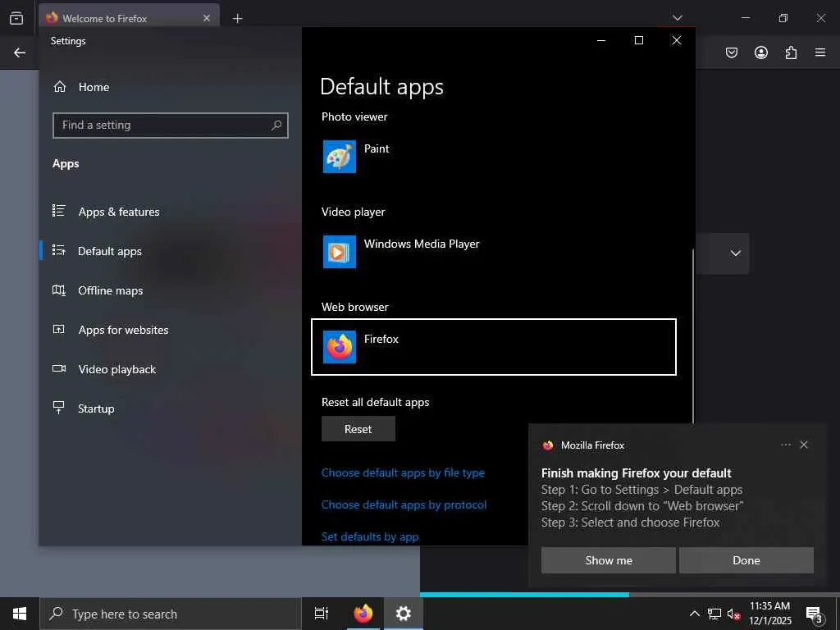Click Firefox icon on taskbar
The height and width of the screenshot is (630, 840).
click(x=363, y=614)
